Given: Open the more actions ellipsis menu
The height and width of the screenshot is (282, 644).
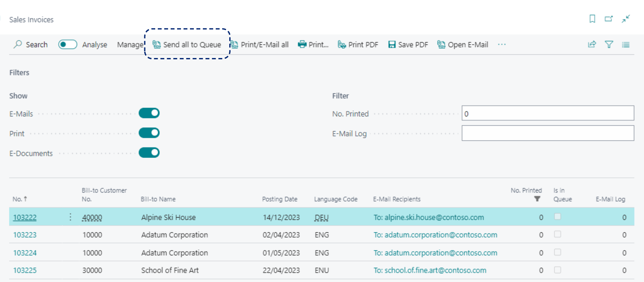Looking at the screenshot, I should (501, 44).
